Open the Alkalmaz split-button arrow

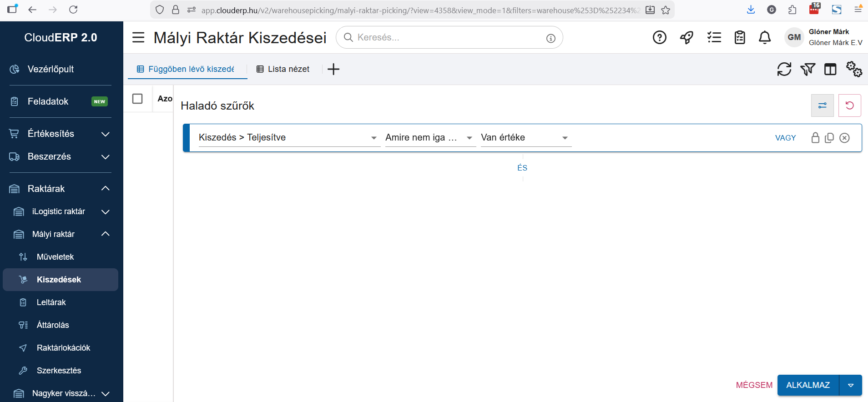coord(851,385)
